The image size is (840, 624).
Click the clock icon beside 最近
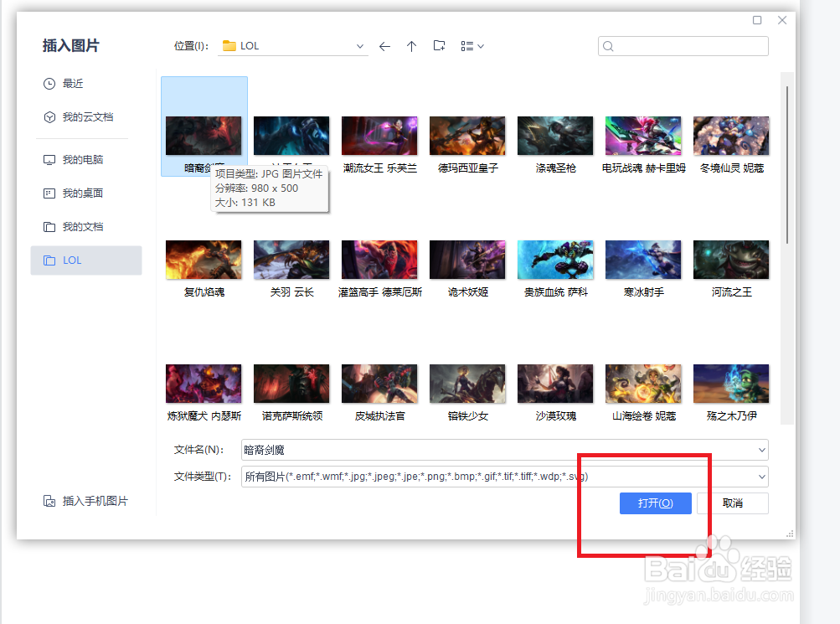(x=49, y=84)
